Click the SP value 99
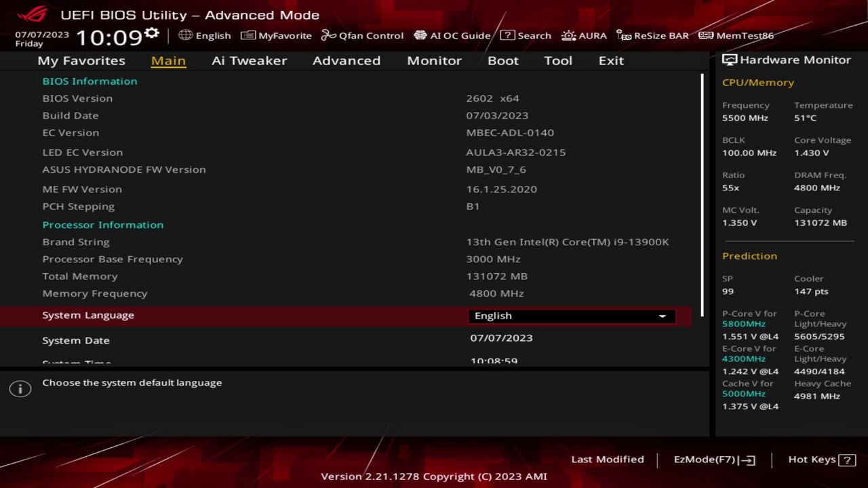 point(728,291)
